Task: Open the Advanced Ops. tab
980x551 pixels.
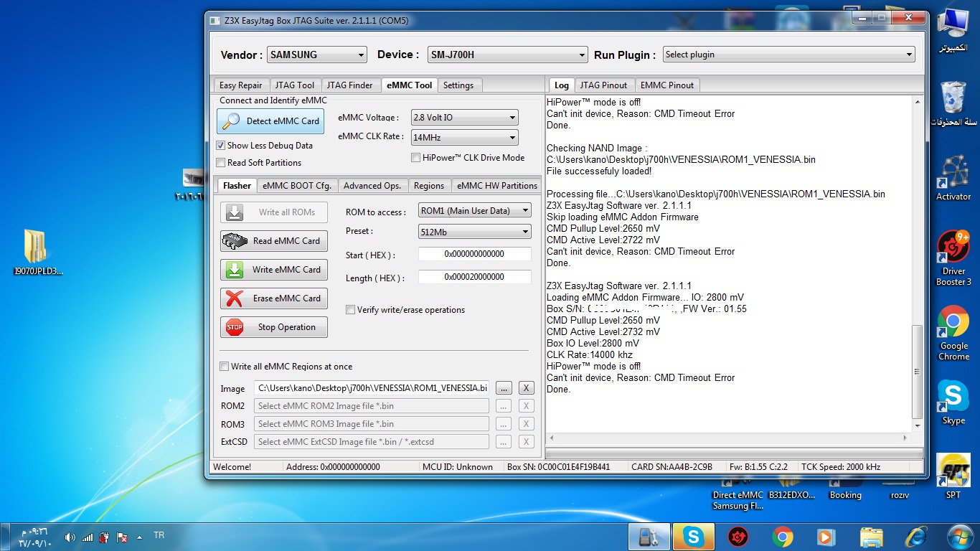Action: (x=372, y=186)
